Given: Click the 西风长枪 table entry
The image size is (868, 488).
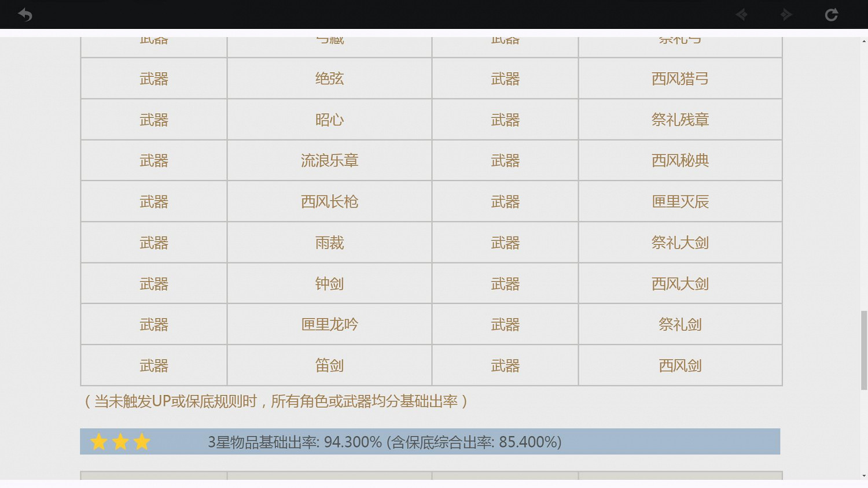Looking at the screenshot, I should pyautogui.click(x=329, y=202).
